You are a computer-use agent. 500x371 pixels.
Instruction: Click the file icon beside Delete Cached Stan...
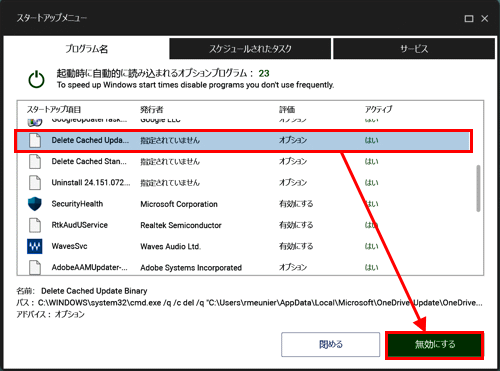(35, 162)
